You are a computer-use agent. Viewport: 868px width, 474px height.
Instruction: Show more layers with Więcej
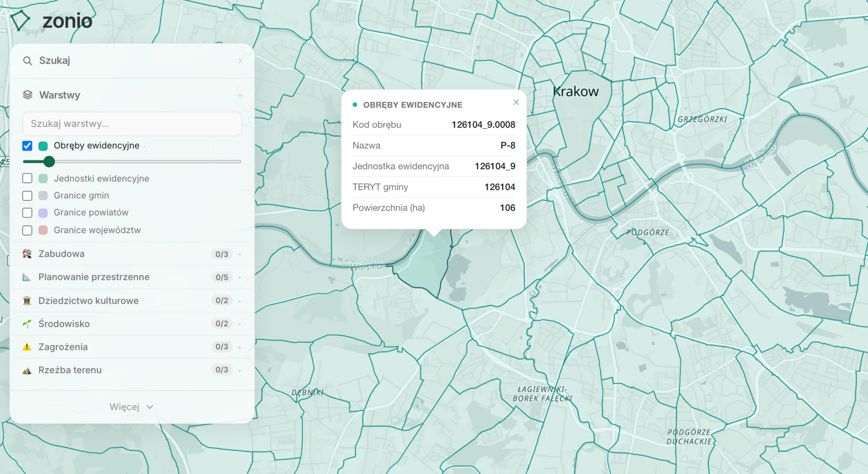point(131,407)
